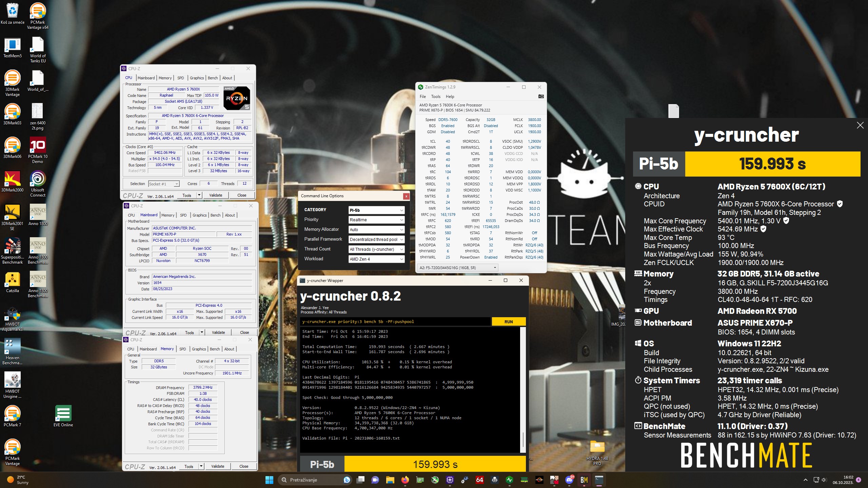The width and height of the screenshot is (868, 488).
Task: Open SPD tab in middle CPU-Z window
Action: coord(183,215)
